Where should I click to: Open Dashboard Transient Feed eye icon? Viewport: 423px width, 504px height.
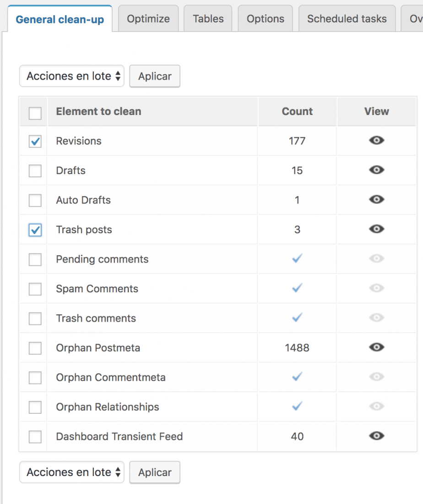(376, 436)
